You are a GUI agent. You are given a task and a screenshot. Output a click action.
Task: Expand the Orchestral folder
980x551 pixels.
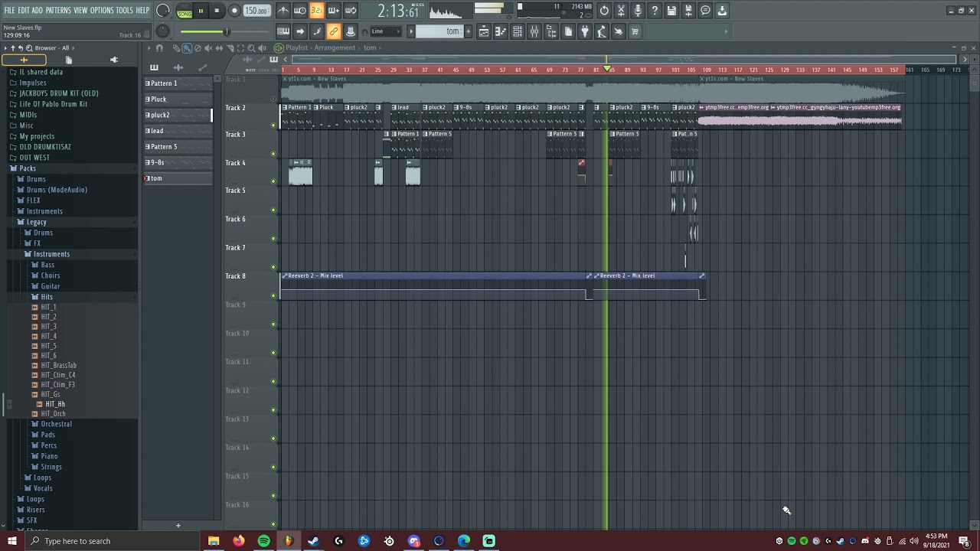pyautogui.click(x=56, y=424)
